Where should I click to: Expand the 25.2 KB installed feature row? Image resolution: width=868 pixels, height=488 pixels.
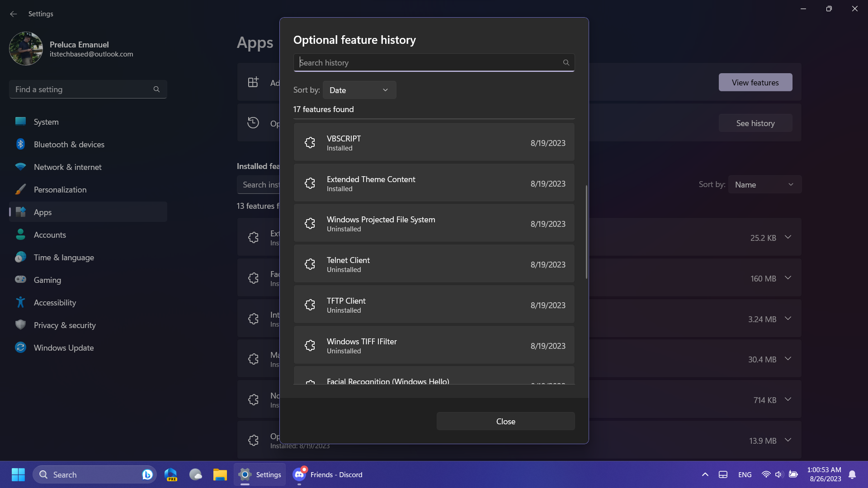pyautogui.click(x=788, y=237)
